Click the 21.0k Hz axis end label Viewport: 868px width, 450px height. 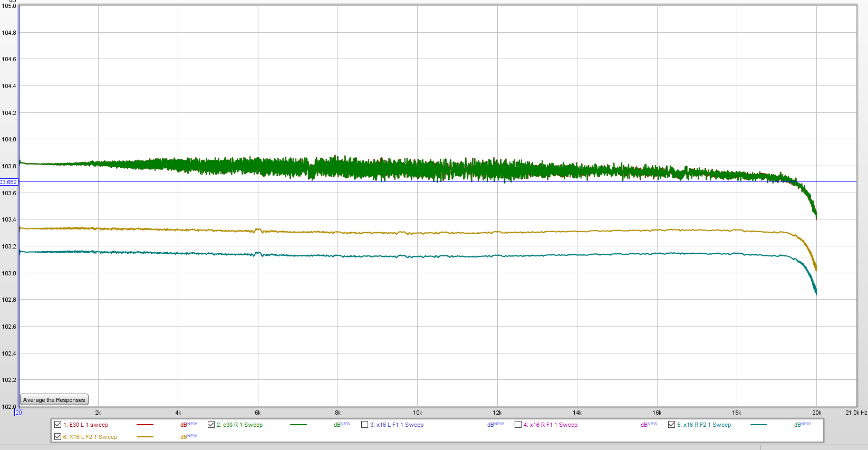[x=856, y=413]
